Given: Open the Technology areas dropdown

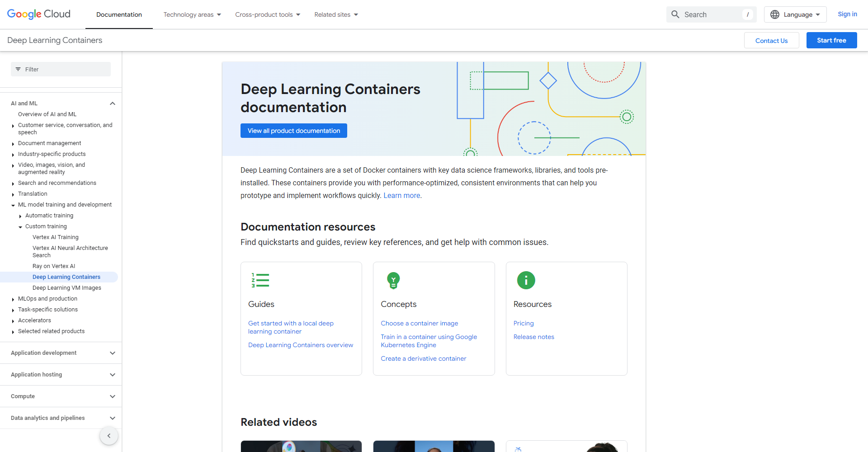Looking at the screenshot, I should coord(192,14).
